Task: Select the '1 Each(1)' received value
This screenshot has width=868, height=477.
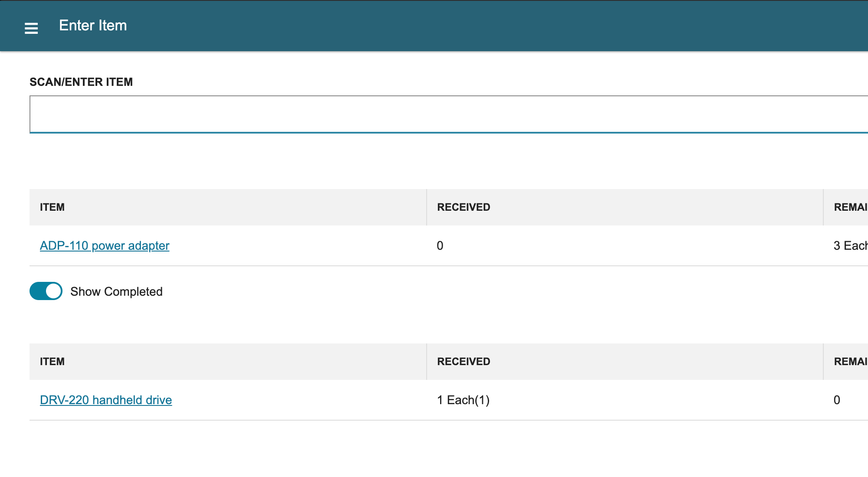Action: (463, 400)
